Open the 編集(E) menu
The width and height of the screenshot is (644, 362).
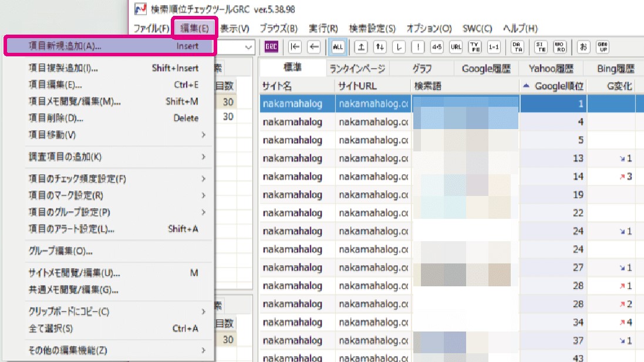pos(194,28)
